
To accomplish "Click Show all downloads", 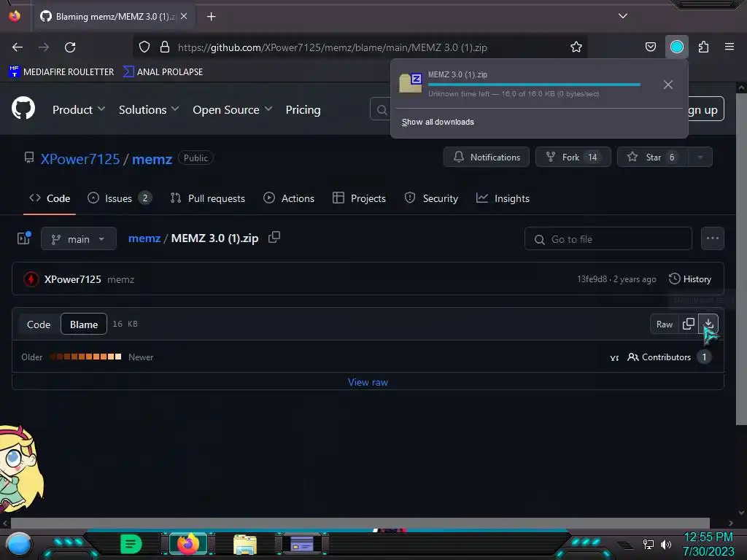I will pyautogui.click(x=438, y=122).
